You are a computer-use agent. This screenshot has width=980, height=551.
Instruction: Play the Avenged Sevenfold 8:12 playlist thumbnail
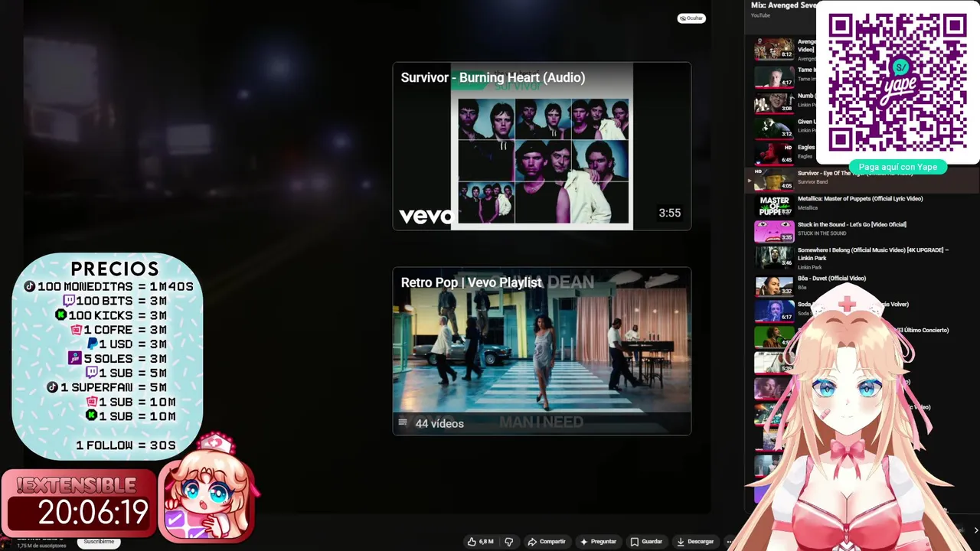click(774, 48)
